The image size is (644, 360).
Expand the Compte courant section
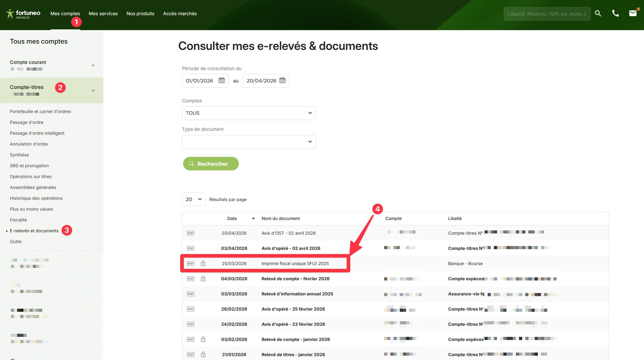pos(93,65)
